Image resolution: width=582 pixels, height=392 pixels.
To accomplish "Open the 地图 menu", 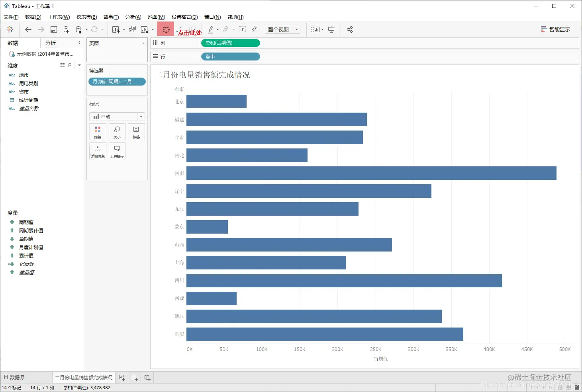I will (156, 17).
